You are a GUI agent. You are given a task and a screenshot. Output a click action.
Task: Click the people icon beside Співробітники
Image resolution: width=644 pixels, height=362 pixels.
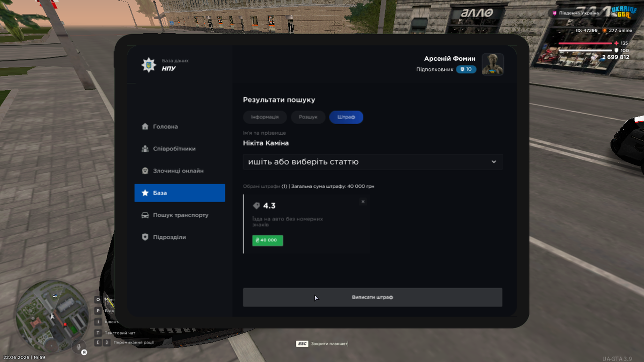pos(145,149)
